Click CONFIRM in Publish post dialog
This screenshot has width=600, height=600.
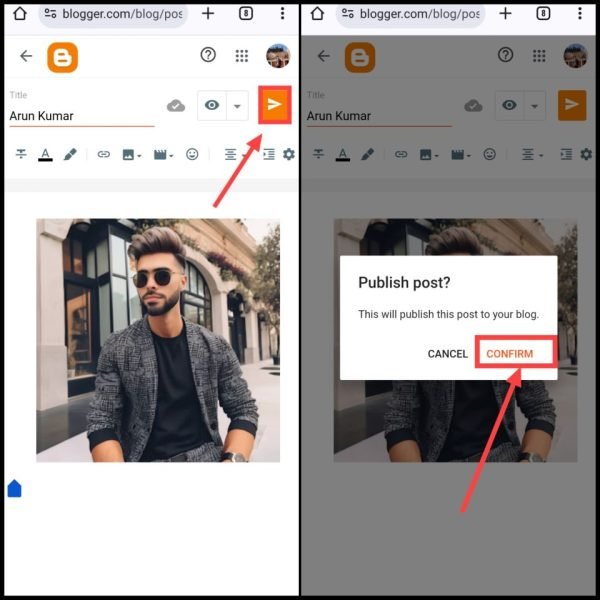(x=509, y=354)
